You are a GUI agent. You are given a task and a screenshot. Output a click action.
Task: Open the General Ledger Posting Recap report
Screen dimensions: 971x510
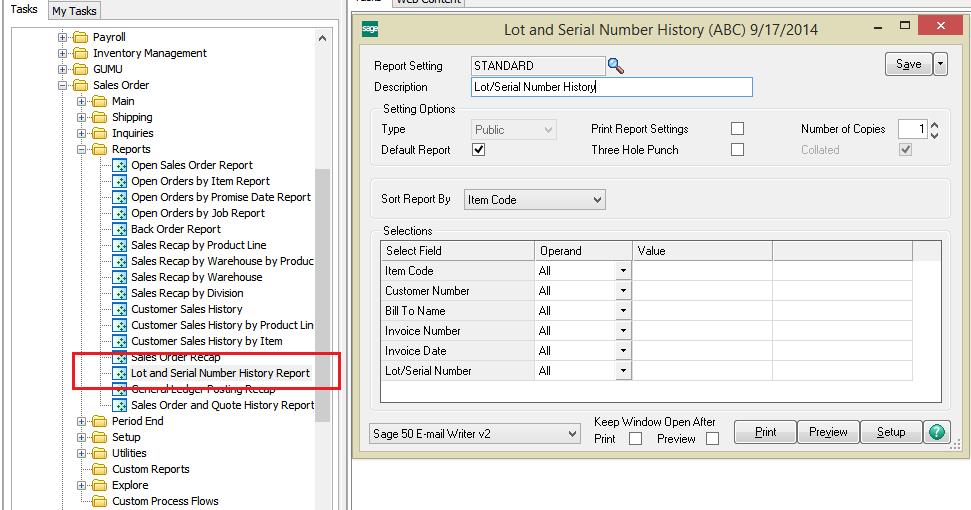coord(203,389)
